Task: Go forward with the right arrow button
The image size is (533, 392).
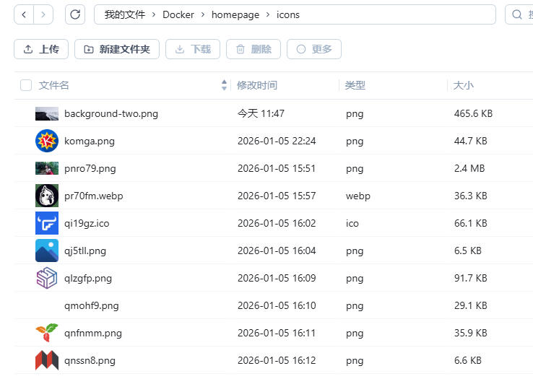Action: click(43, 14)
